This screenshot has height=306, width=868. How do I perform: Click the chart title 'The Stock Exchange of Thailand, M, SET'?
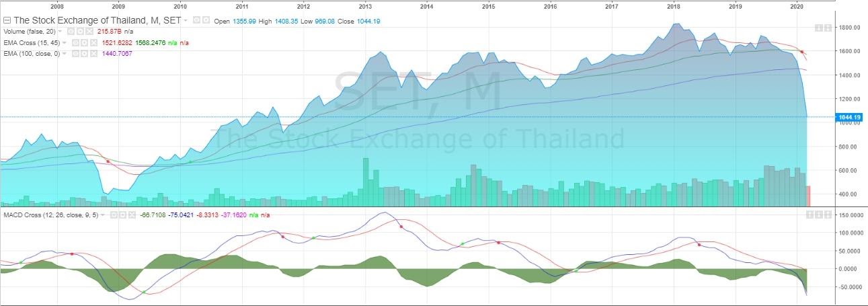coord(97,21)
